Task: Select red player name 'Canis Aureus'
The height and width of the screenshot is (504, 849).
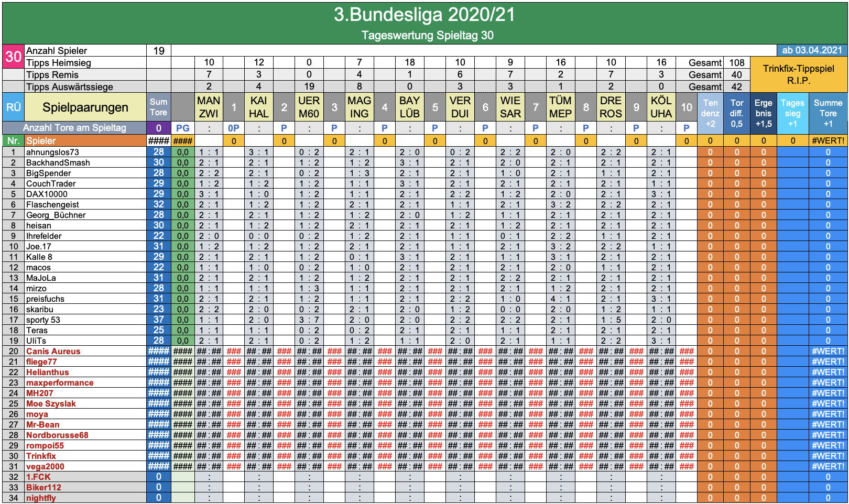Action: (53, 351)
